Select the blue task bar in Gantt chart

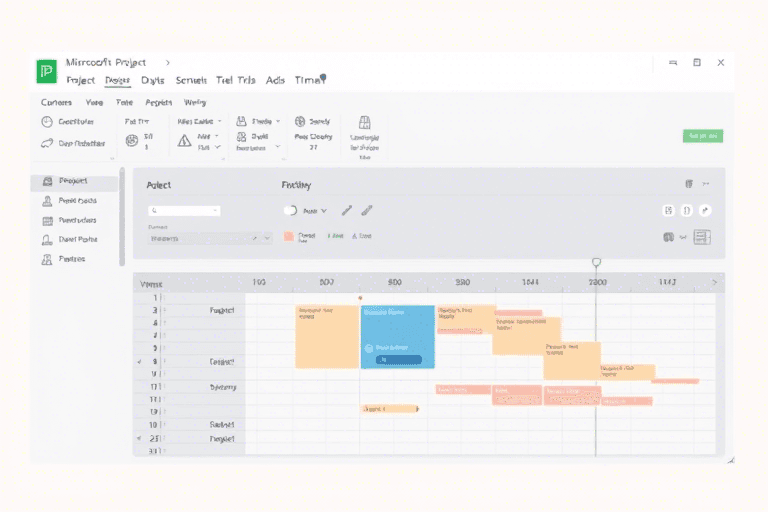coord(397,337)
